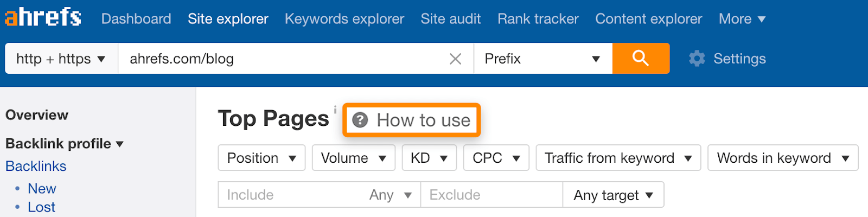Open the Any target dropdown
Viewport: 868px width, 217px height.
click(613, 195)
